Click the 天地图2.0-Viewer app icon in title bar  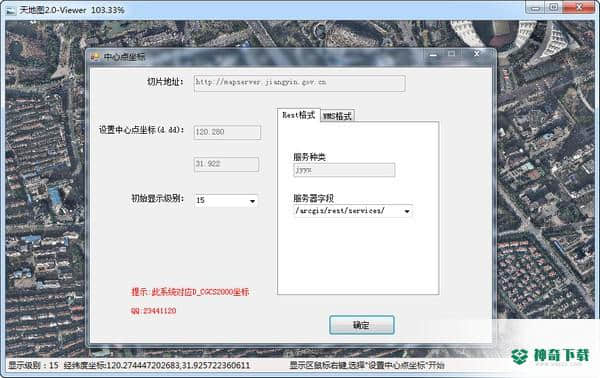click(x=11, y=10)
